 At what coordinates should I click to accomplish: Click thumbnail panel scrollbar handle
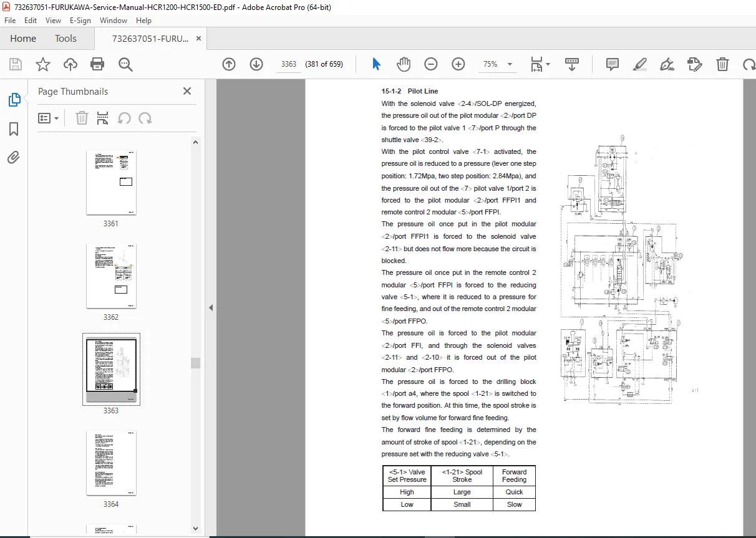click(196, 363)
